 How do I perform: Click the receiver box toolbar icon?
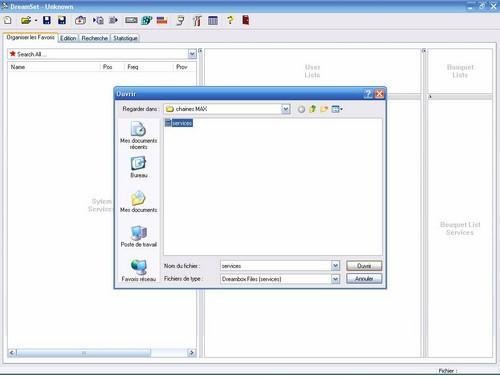point(131,21)
